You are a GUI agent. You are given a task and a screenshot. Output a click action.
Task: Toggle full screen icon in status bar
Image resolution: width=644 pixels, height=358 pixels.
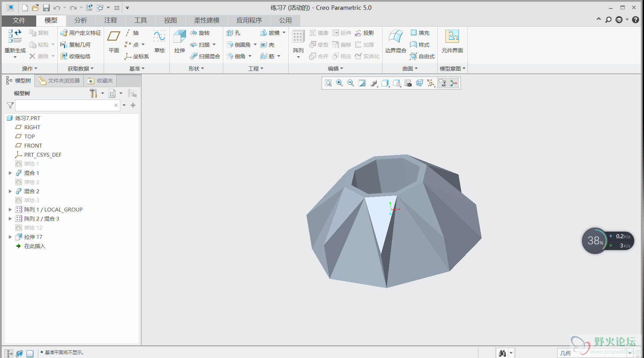pos(30,353)
